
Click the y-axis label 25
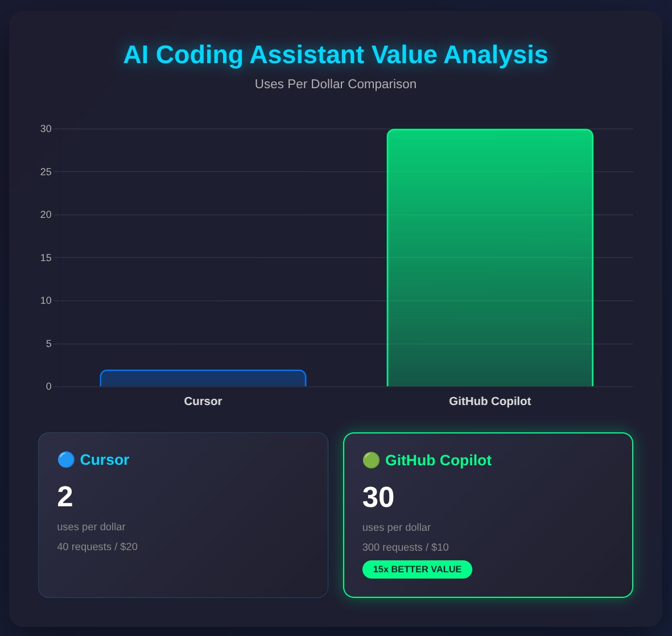[x=46, y=172]
